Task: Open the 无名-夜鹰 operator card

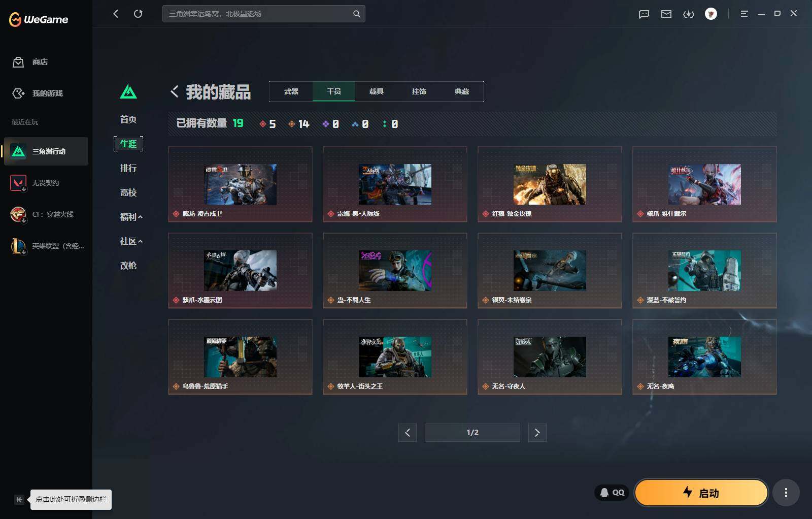Action: 704,357
